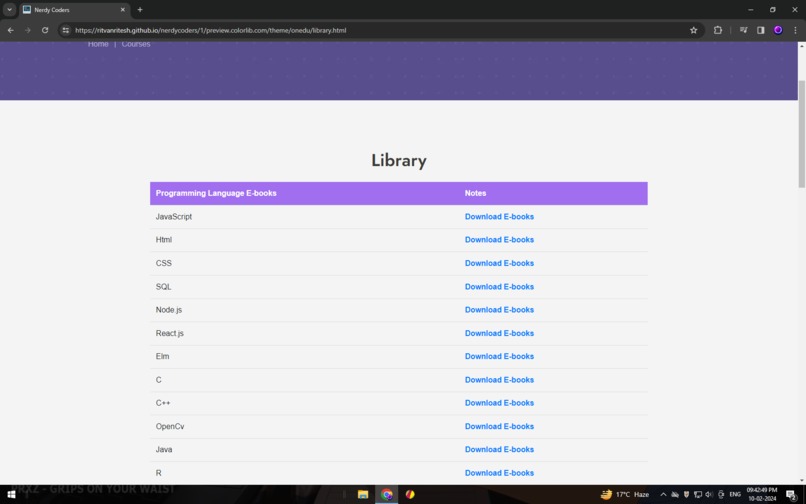Image resolution: width=806 pixels, height=504 pixels.
Task: Toggle the browser side panel icon
Action: pos(761,30)
